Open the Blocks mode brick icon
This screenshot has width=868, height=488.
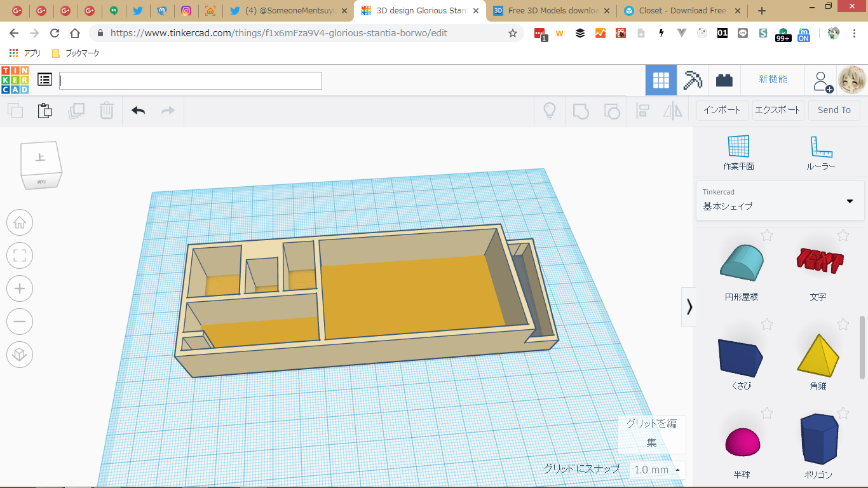point(724,80)
